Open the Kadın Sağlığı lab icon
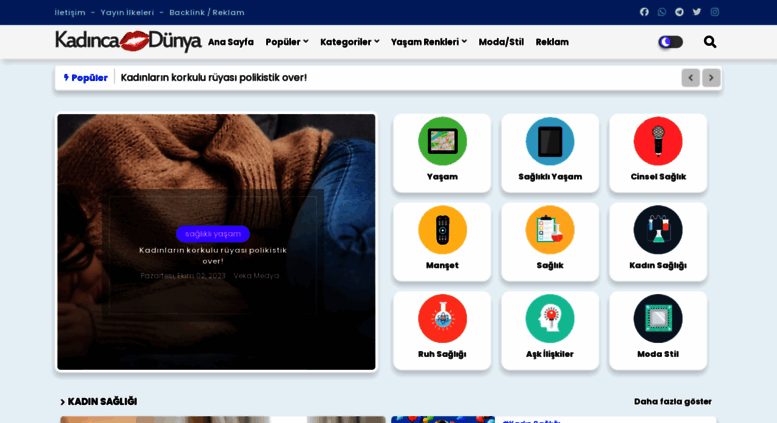The height and width of the screenshot is (423, 777). coord(658,230)
